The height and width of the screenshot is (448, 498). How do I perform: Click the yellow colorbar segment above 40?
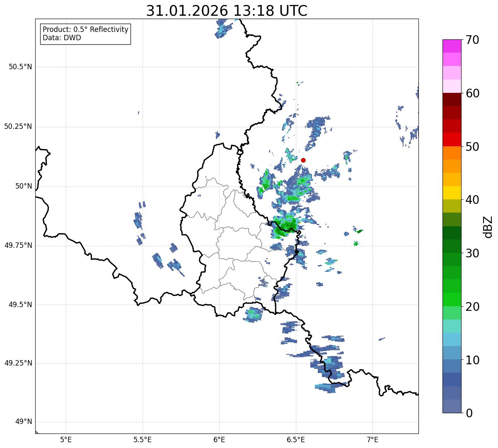click(x=452, y=193)
